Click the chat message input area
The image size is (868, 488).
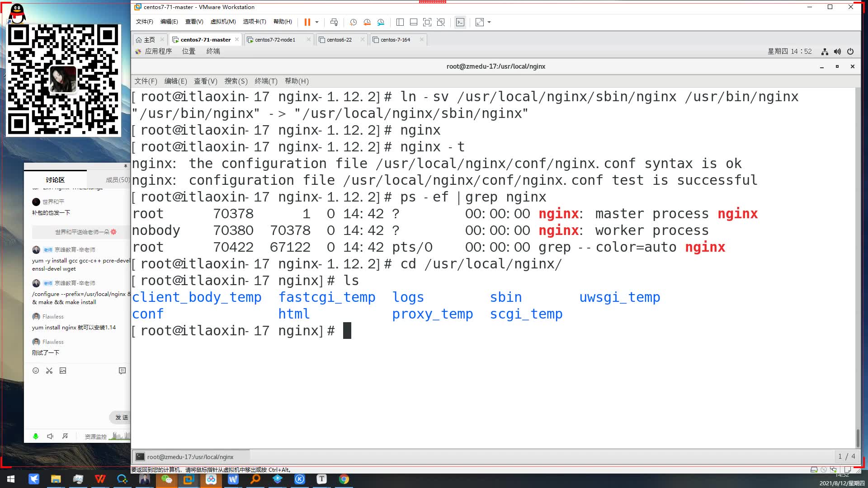click(x=77, y=393)
